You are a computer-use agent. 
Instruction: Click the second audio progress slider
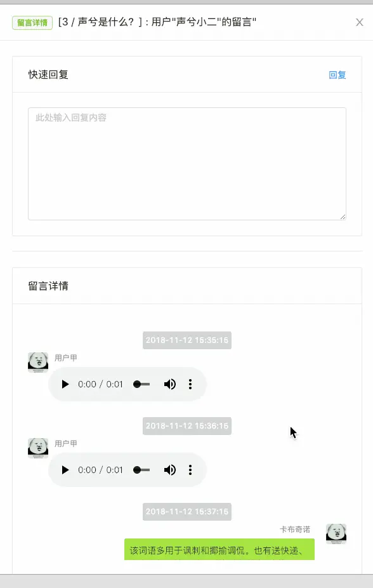click(x=141, y=470)
